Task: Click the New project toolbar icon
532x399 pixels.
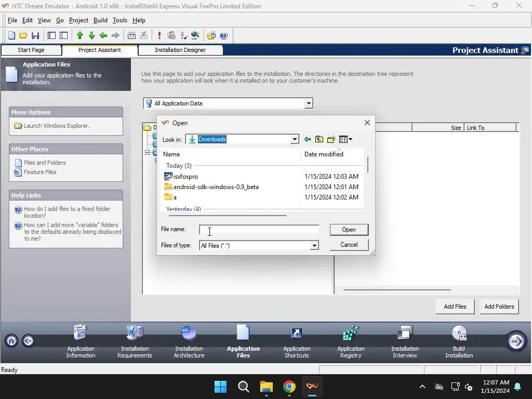Action: pyautogui.click(x=11, y=35)
